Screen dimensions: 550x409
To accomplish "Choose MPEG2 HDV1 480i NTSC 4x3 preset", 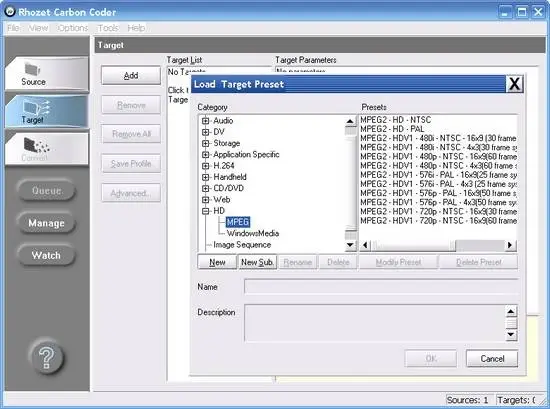I will 438,147.
